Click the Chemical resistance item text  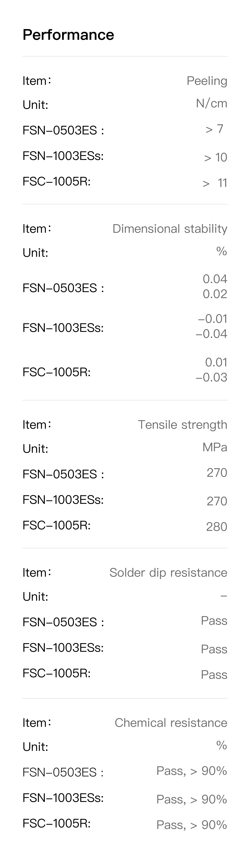171,723
